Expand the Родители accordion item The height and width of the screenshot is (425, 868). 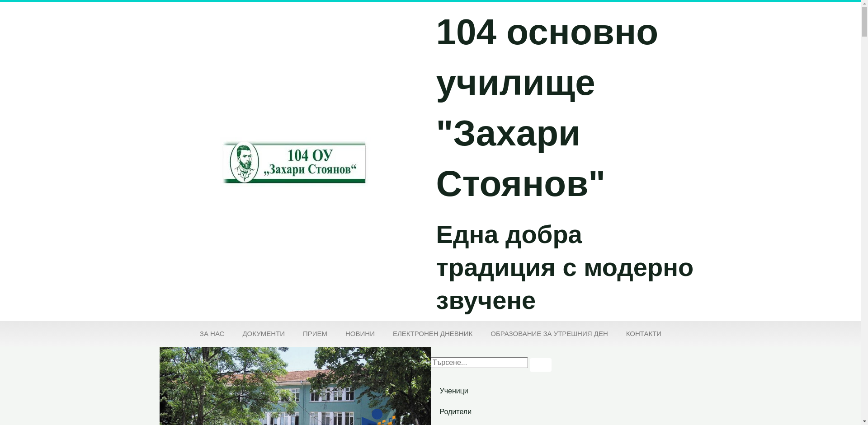point(455,411)
